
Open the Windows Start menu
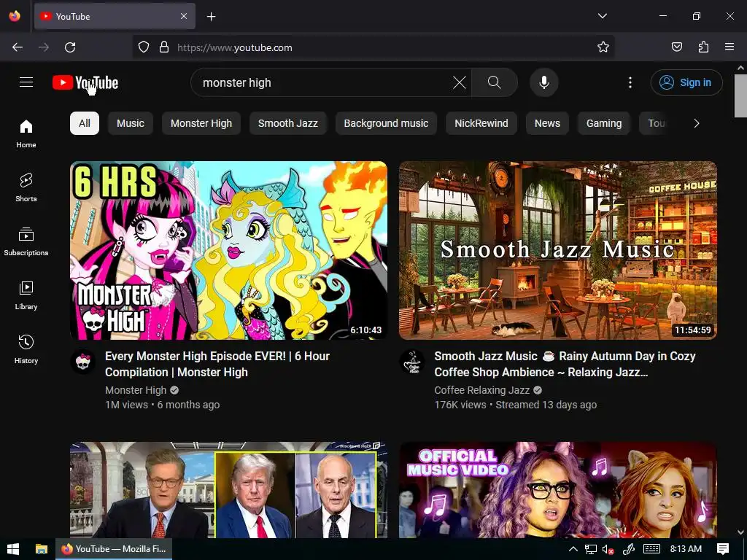[13, 549]
